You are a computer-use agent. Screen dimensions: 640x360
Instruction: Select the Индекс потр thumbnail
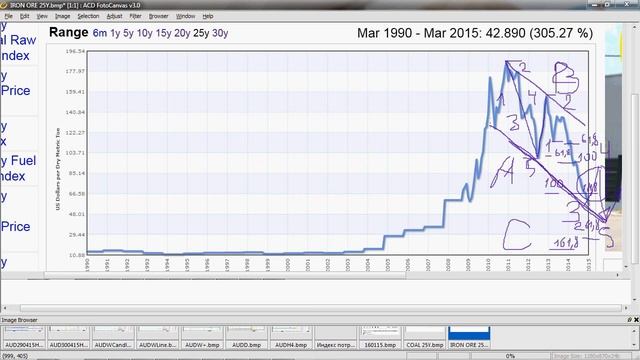click(335, 337)
